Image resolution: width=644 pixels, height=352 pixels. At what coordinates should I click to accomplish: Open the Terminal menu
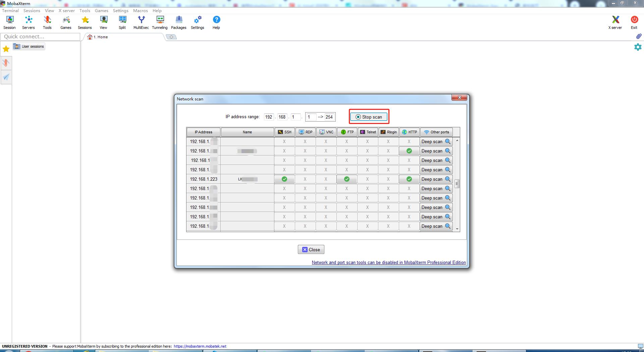tap(10, 10)
